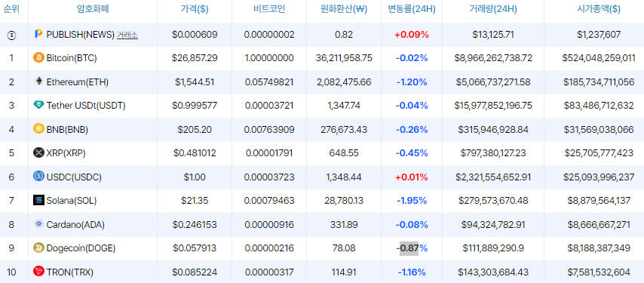
Task: Click the sponsored circle icon beside PUBLISH
Action: tap(11, 35)
